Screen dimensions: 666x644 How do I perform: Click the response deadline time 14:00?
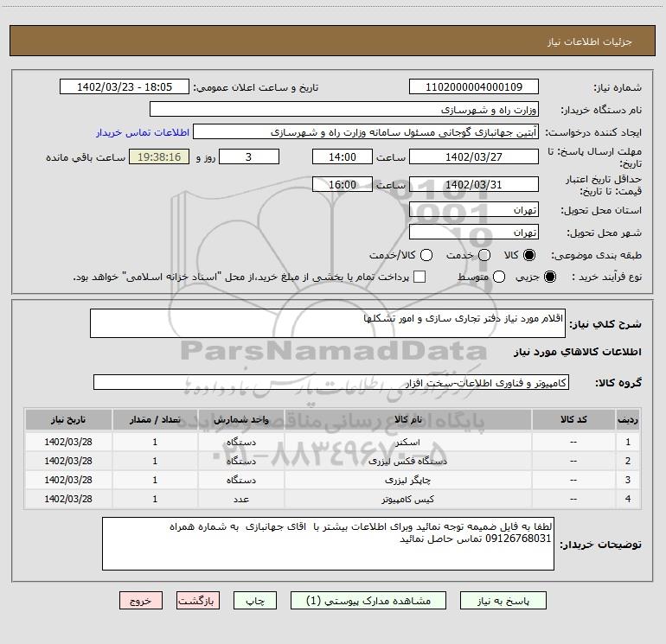pos(343,156)
